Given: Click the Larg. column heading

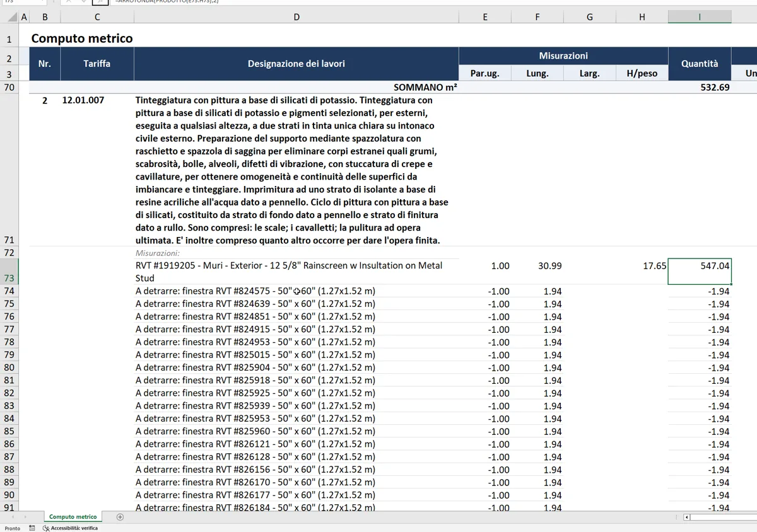Looking at the screenshot, I should (590, 73).
